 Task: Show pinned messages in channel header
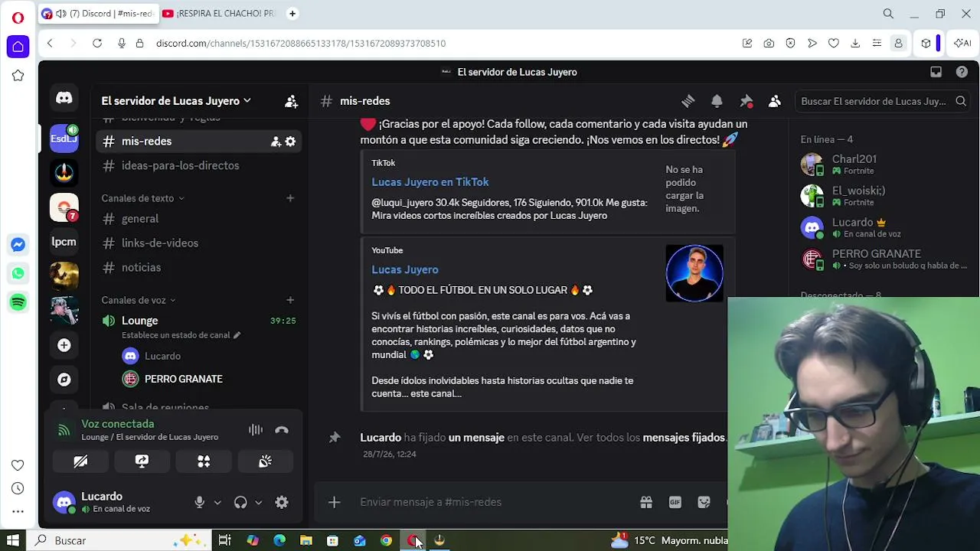pos(746,101)
